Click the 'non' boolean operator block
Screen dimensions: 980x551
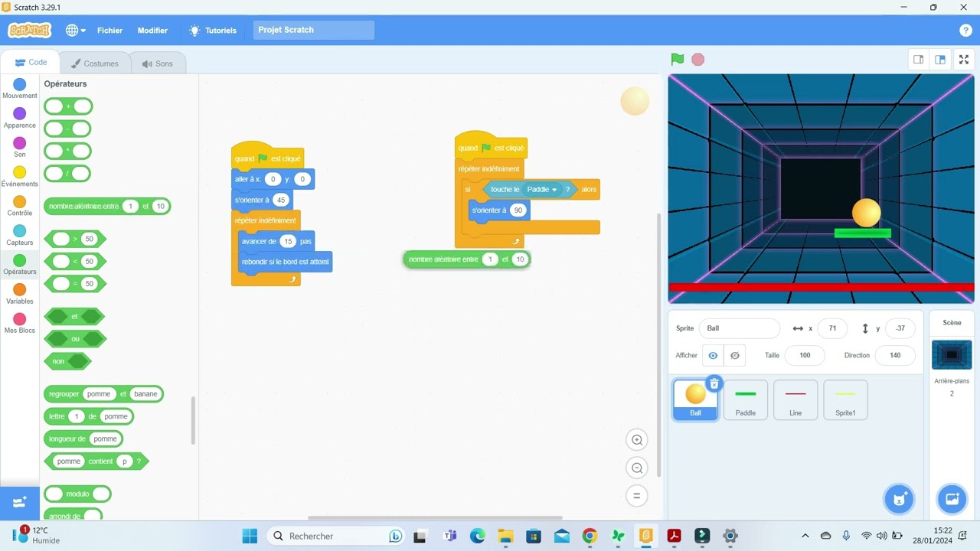point(68,361)
